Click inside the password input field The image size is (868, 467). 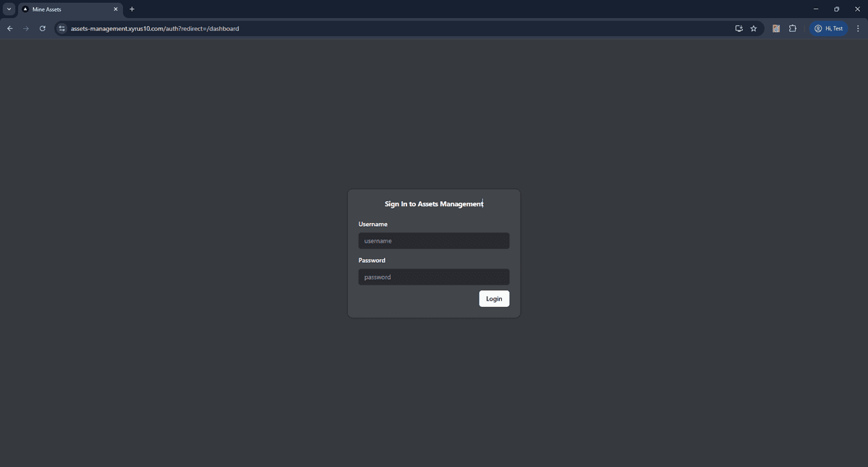(433, 277)
